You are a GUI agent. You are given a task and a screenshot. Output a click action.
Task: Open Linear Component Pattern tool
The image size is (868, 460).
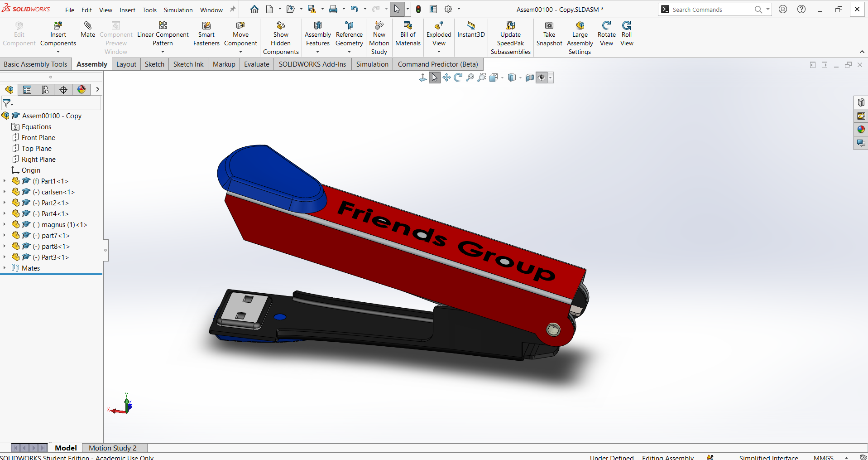tap(163, 34)
